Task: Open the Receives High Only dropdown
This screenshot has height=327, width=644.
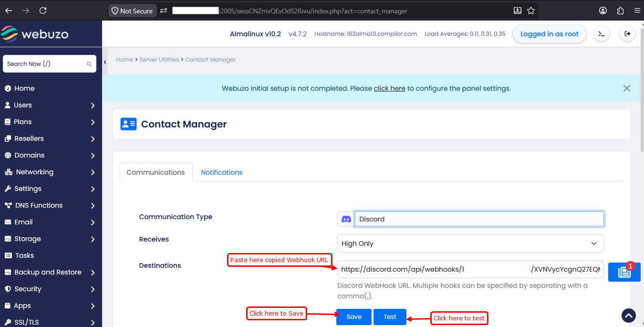Action: (x=470, y=243)
